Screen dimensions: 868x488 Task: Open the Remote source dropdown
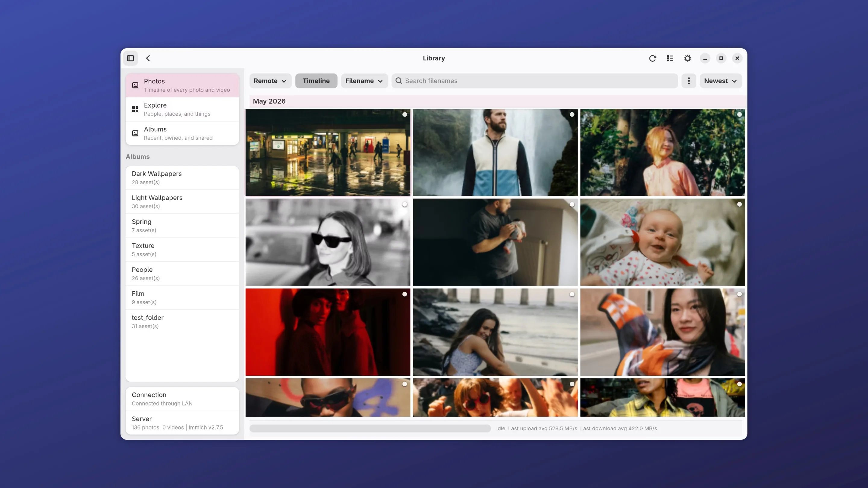(270, 81)
